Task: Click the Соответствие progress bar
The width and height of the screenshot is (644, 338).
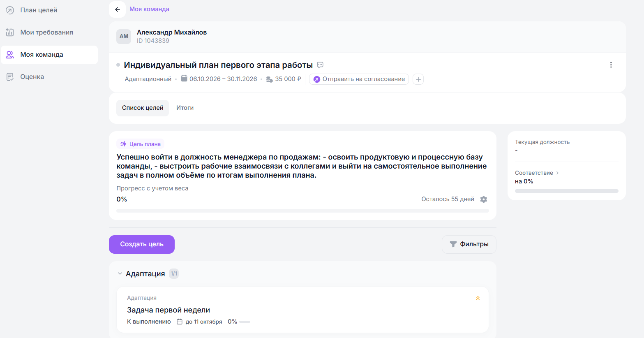Action: click(x=567, y=191)
